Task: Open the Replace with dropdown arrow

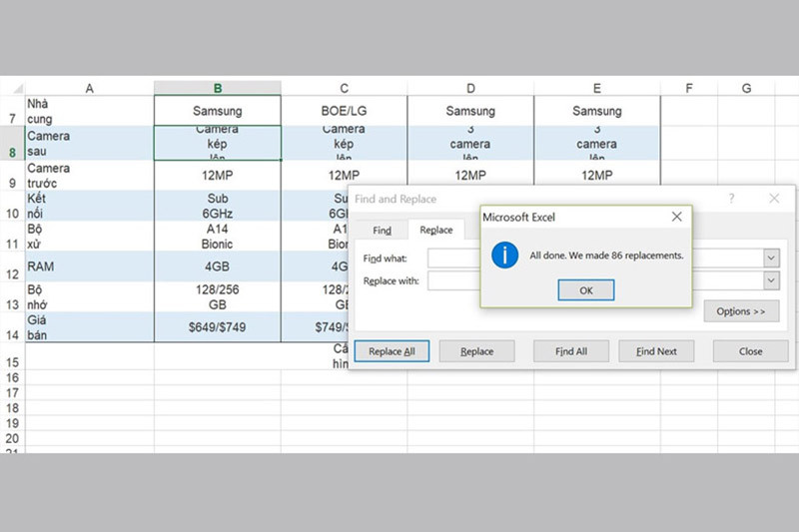Action: (771, 280)
